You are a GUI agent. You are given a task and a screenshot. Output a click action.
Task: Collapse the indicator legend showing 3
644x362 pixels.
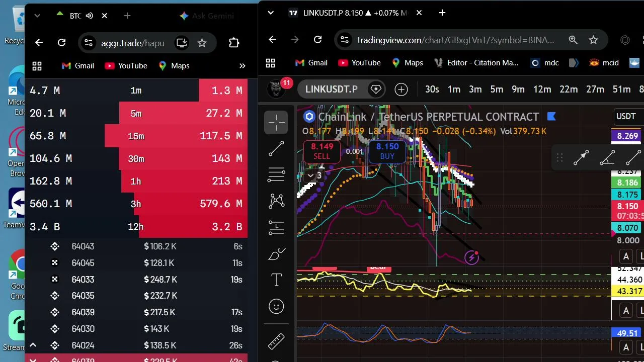[314, 175]
